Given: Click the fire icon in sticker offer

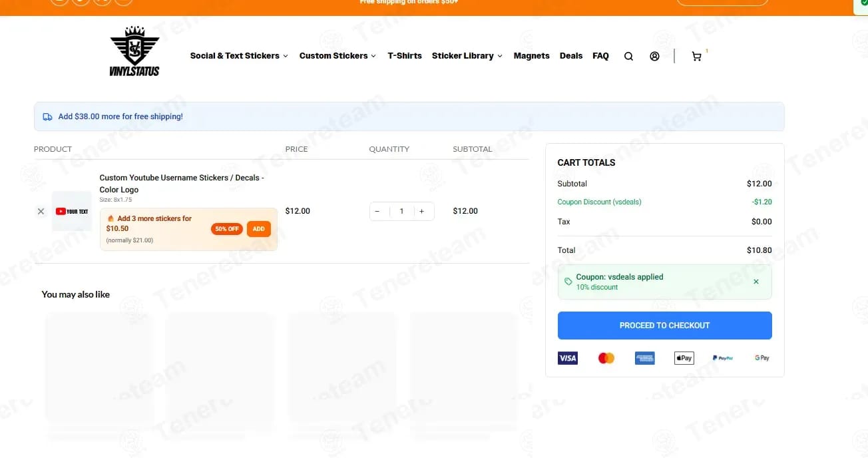Looking at the screenshot, I should coord(110,218).
